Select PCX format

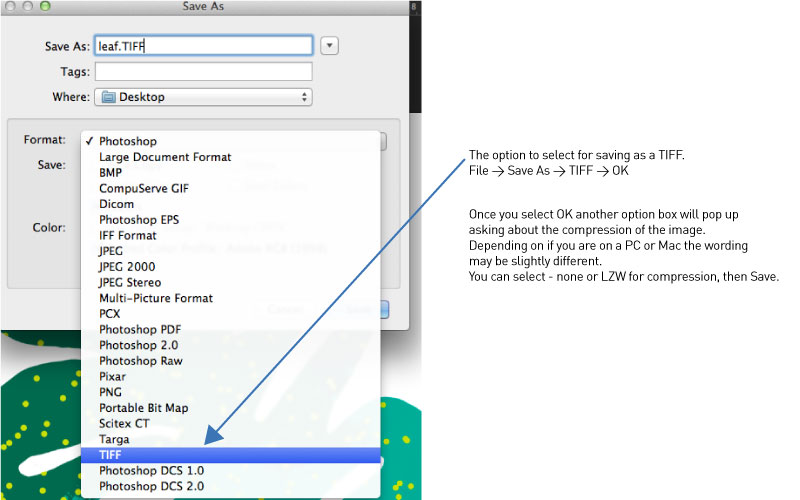tap(231, 314)
